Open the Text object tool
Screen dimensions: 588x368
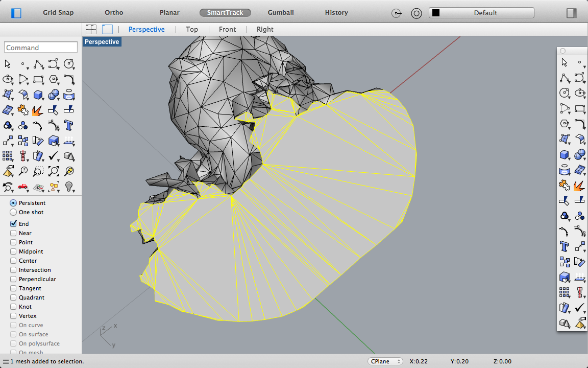[x=69, y=125]
